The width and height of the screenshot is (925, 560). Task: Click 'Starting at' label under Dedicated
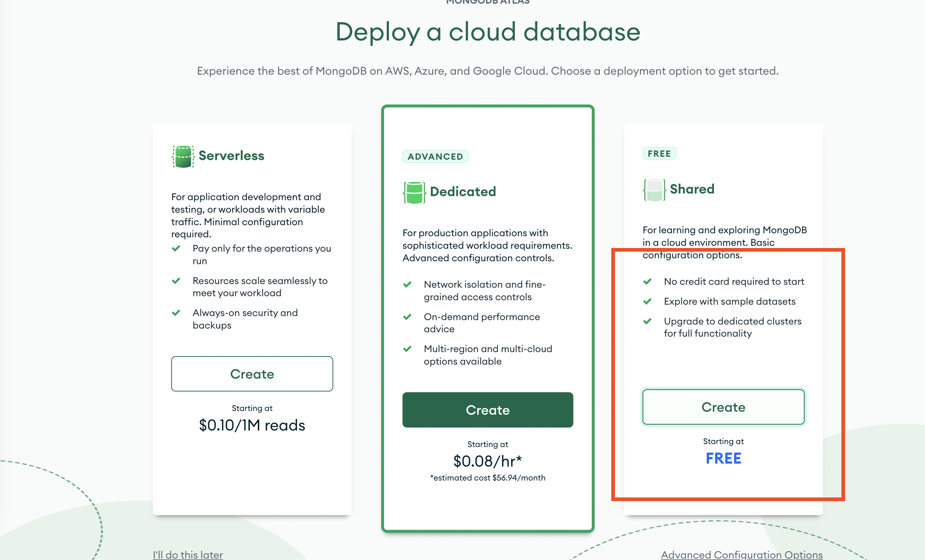(x=488, y=444)
